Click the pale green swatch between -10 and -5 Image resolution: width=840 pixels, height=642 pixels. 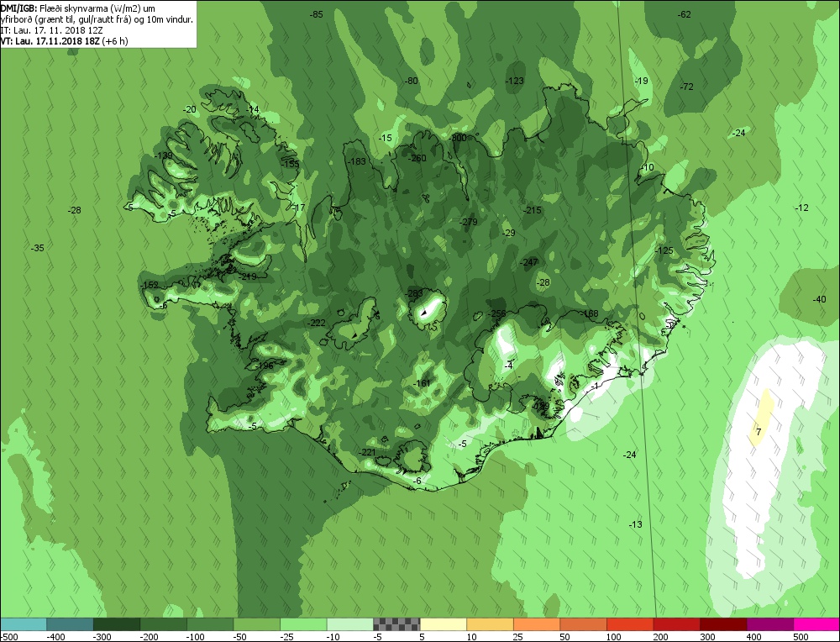coord(349,624)
